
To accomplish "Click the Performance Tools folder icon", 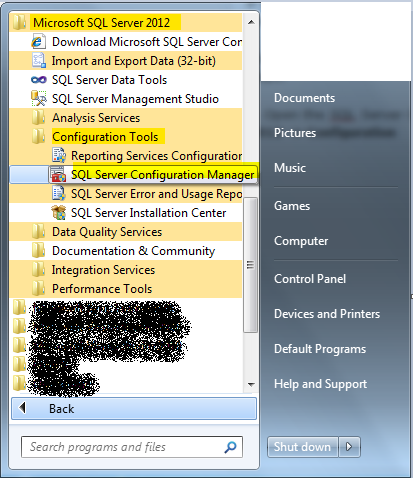I will [x=39, y=289].
